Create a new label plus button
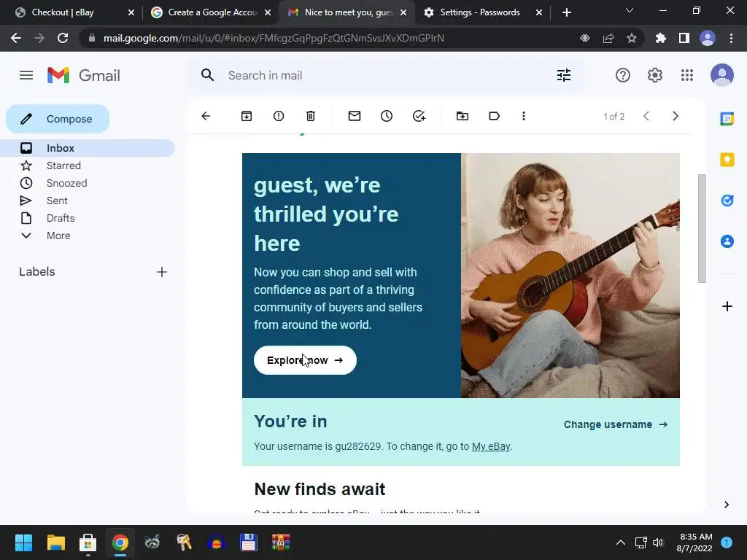Viewport: 747px width, 560px height. coord(162,272)
